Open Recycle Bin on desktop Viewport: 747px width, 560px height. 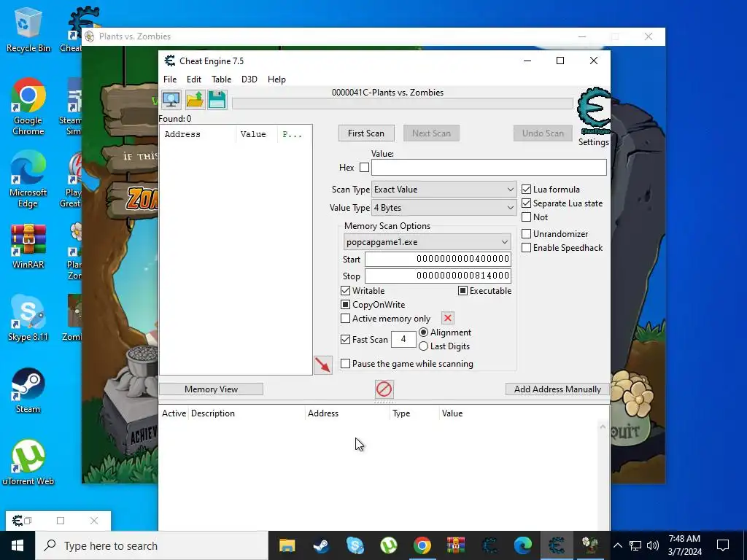(x=28, y=30)
